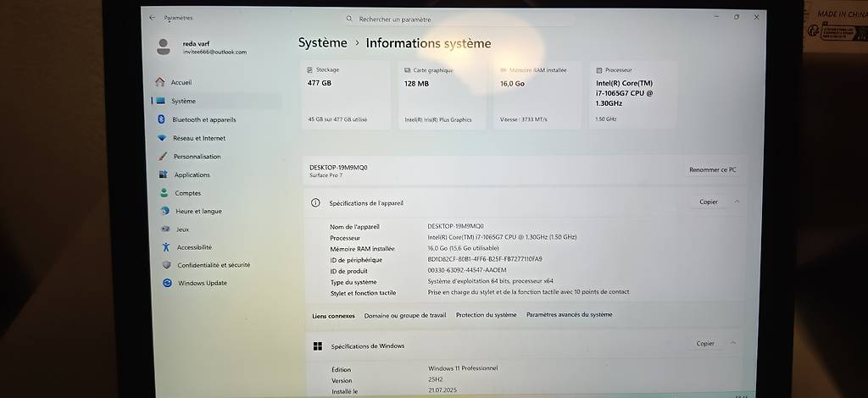Open the Processeur Intel Core i7-1065G7 card
Viewport: 868px width, 398px height.
[x=633, y=95]
